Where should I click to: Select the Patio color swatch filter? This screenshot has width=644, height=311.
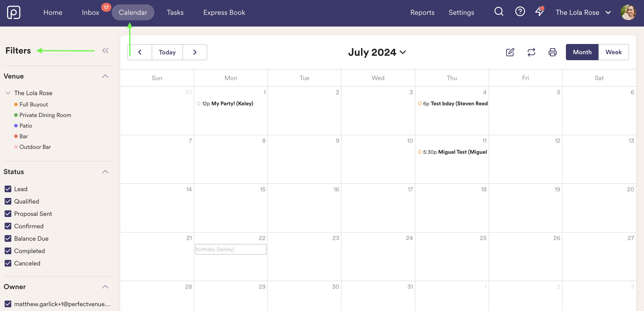coord(16,126)
